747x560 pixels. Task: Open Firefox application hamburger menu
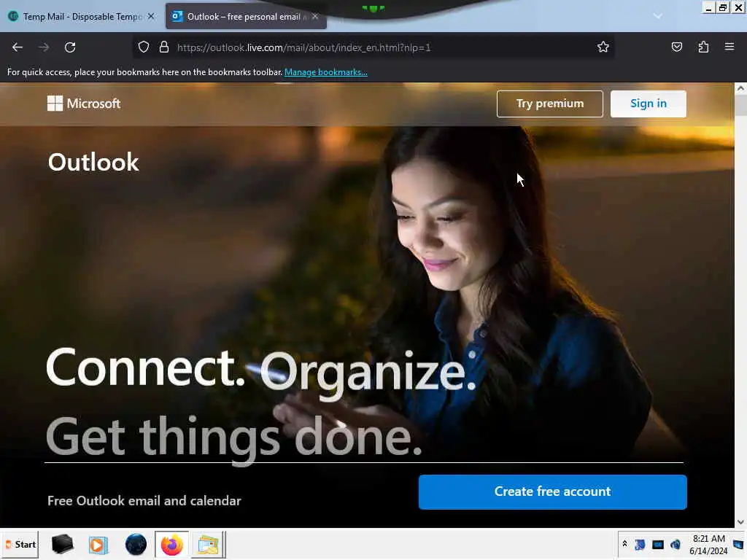pyautogui.click(x=729, y=47)
